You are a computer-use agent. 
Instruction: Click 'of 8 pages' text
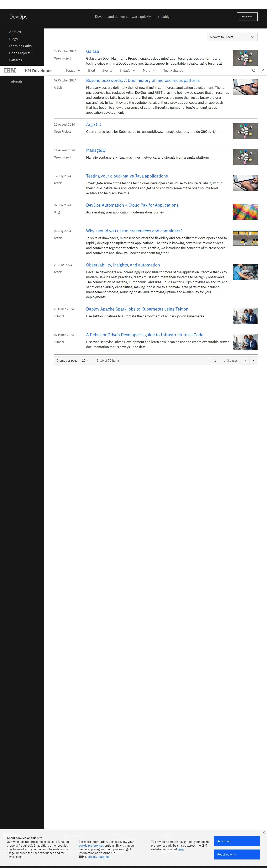(231, 361)
